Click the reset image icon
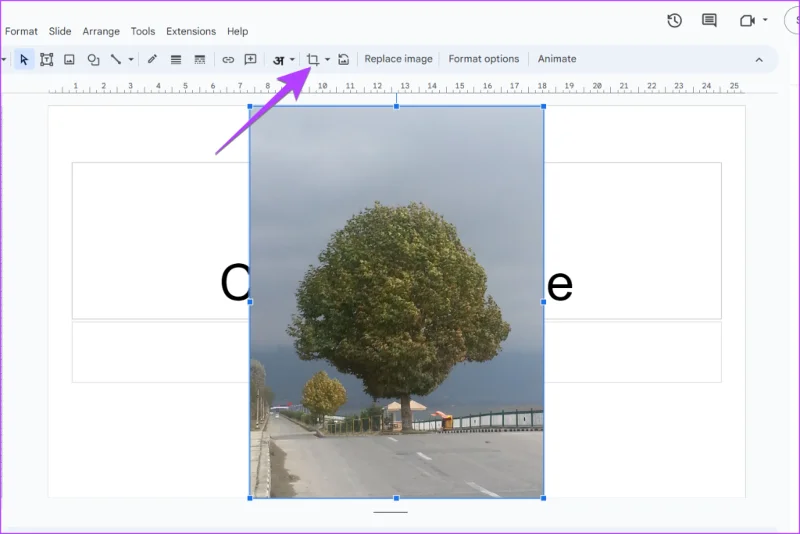Viewport: 800px width, 534px height. click(344, 60)
